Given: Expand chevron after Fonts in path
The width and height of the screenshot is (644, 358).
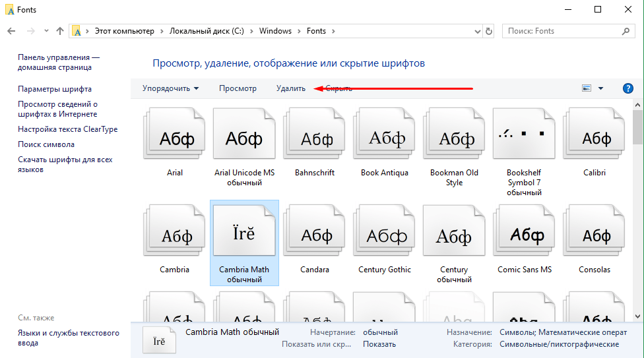Looking at the screenshot, I should pos(333,31).
